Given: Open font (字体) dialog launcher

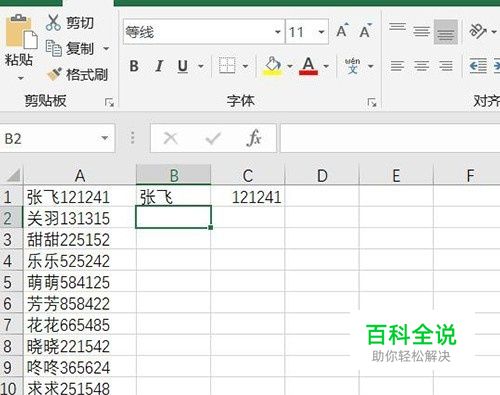Looking at the screenshot, I should point(372,102).
